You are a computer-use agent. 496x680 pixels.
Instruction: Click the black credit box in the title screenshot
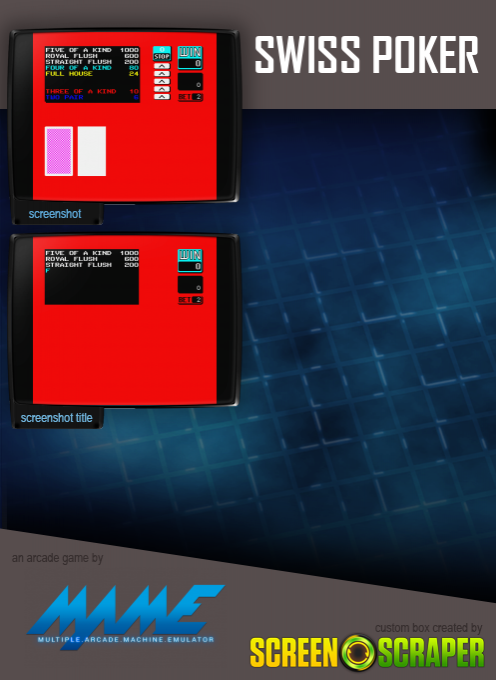[190, 284]
